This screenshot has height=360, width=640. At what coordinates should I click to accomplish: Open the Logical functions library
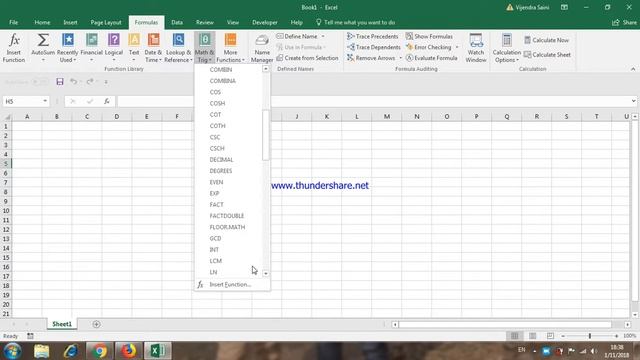click(114, 48)
